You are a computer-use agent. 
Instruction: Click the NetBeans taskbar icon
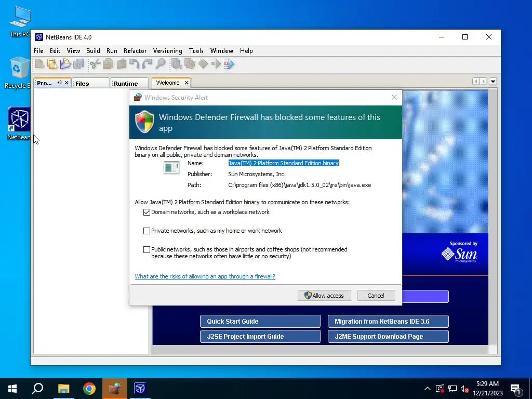pyautogui.click(x=140, y=389)
